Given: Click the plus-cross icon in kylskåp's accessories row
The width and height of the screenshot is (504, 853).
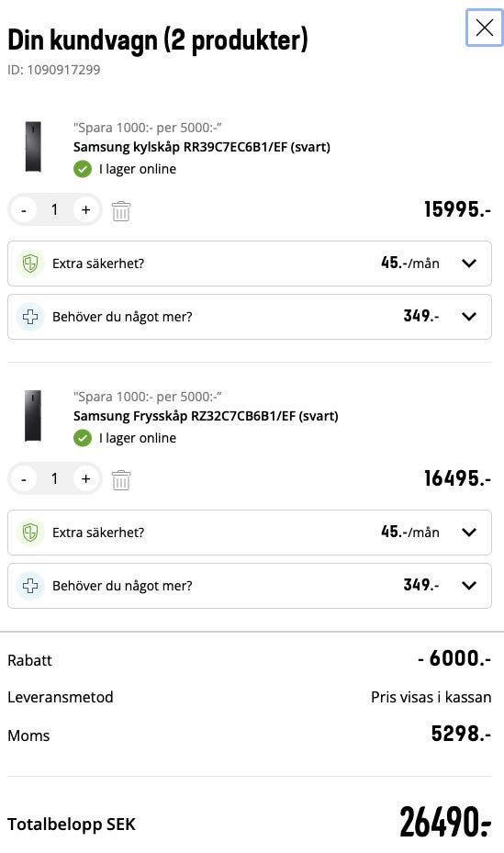Looking at the screenshot, I should [x=30, y=317].
